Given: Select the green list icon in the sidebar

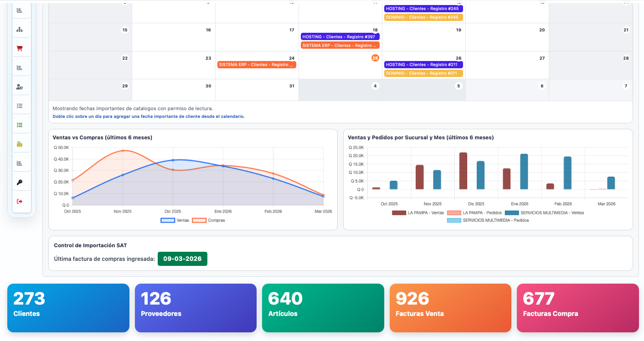Looking at the screenshot, I should (20, 124).
